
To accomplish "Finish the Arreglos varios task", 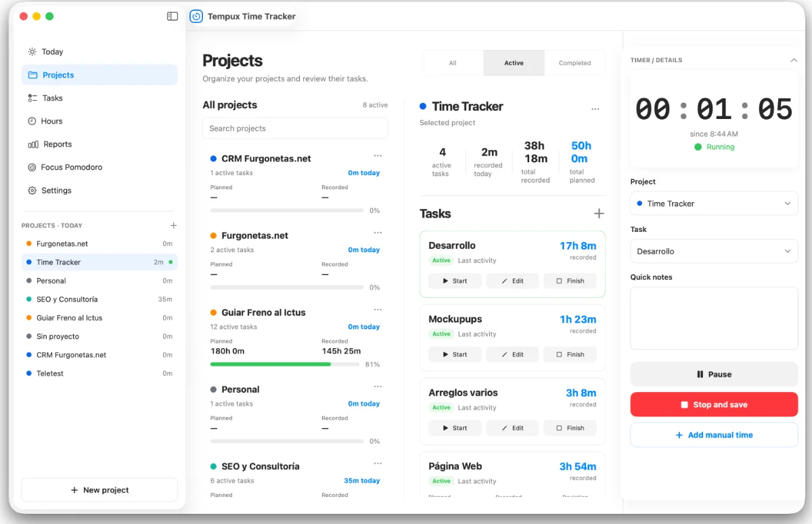I will tap(570, 428).
